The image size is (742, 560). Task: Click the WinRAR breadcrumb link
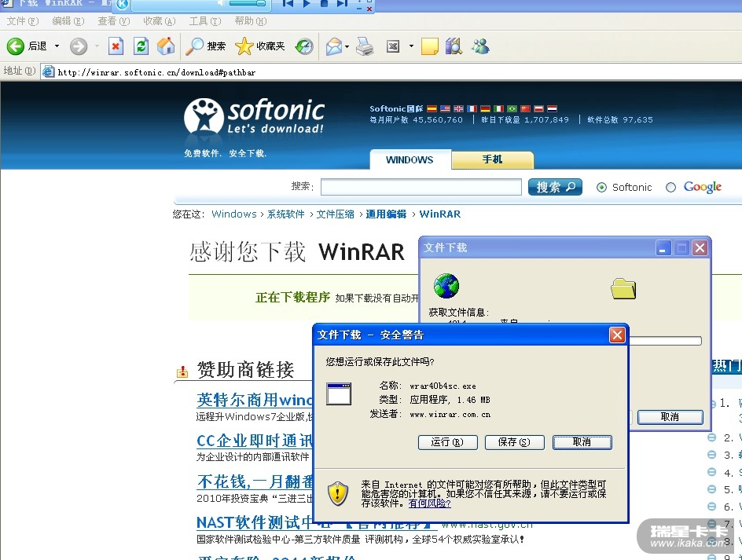click(440, 214)
